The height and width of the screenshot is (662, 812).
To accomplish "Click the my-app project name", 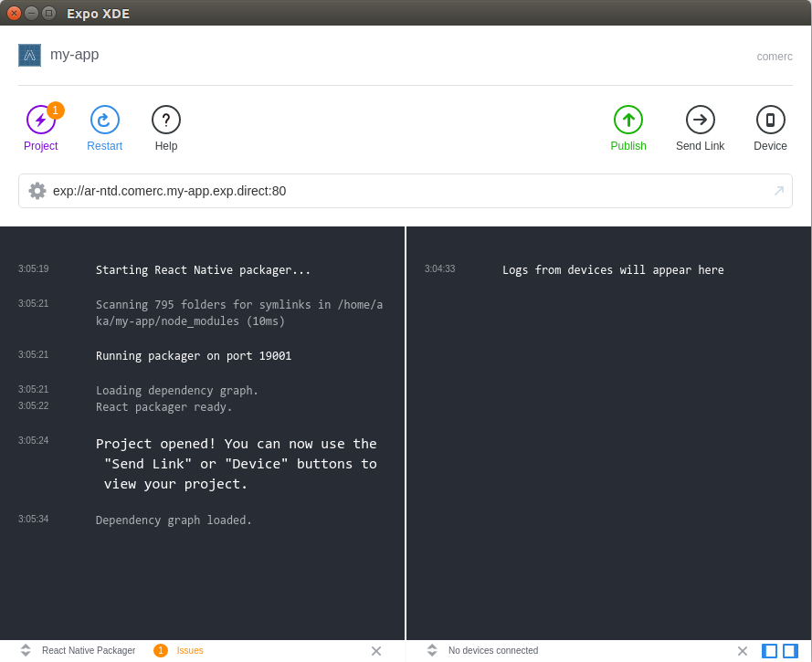I will point(75,55).
